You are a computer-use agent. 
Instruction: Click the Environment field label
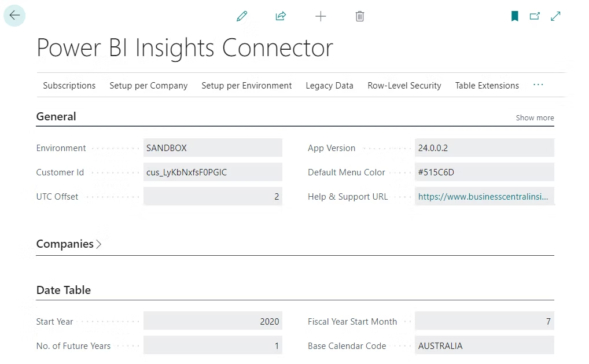click(61, 148)
